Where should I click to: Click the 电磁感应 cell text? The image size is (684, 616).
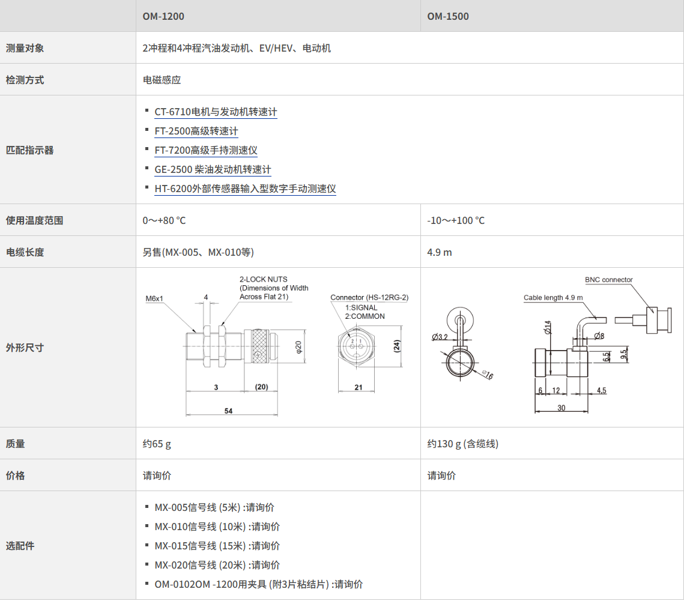coord(162,80)
